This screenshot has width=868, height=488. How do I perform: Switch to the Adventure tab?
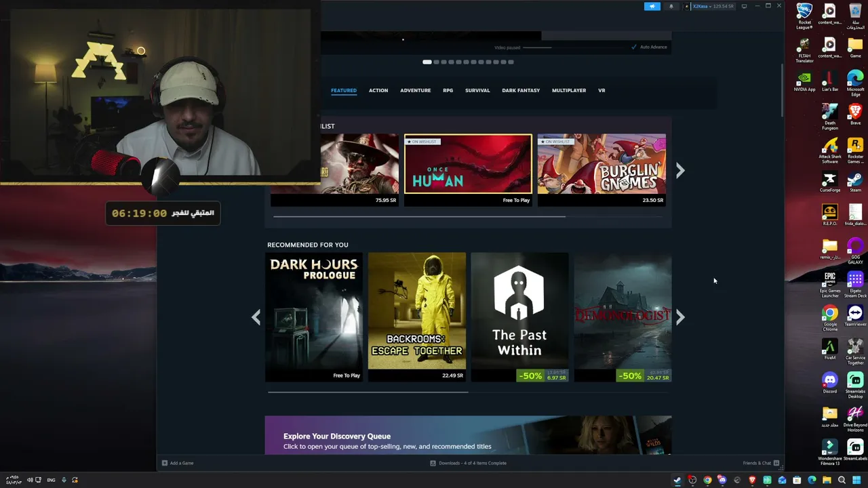tap(416, 90)
